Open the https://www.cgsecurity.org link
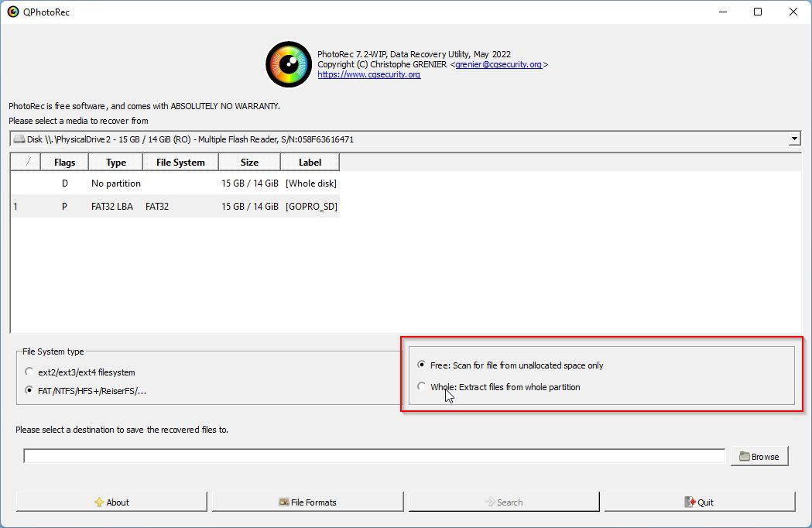812x528 pixels. [x=368, y=74]
